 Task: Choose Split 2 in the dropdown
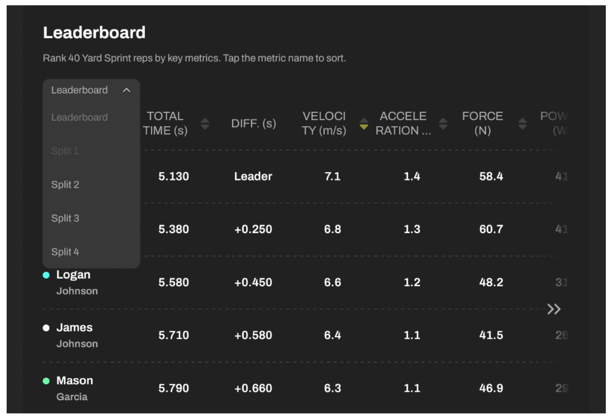click(65, 185)
